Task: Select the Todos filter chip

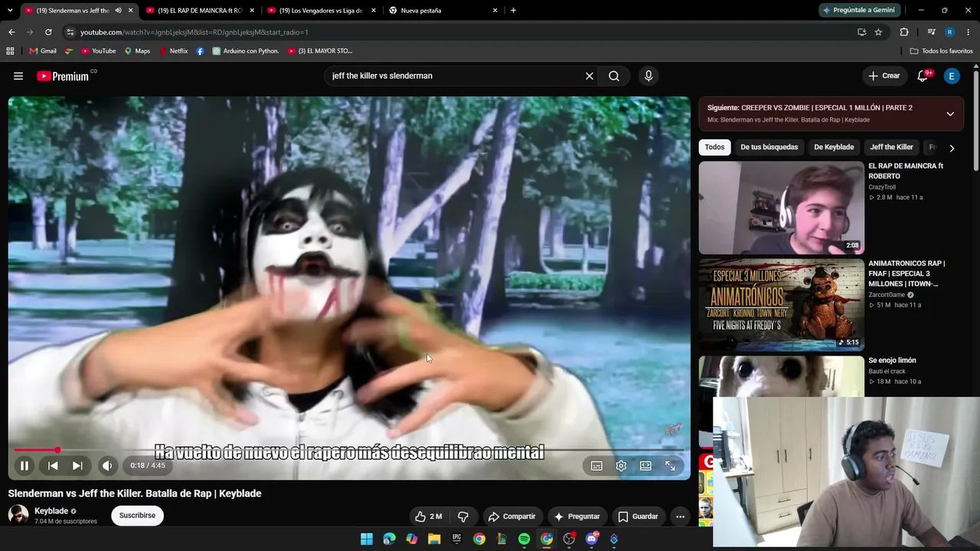Action: pyautogui.click(x=714, y=147)
